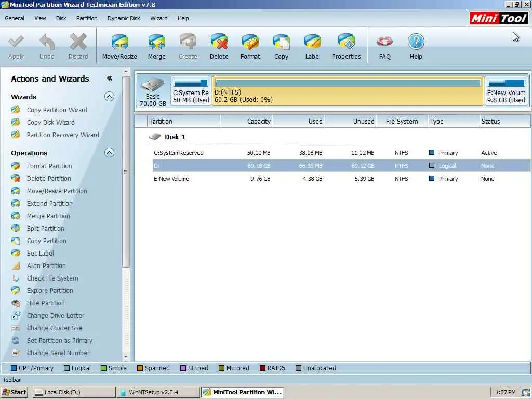Click the Change Cluster Size icon
Screen dimensions: 532x399
tap(16, 328)
